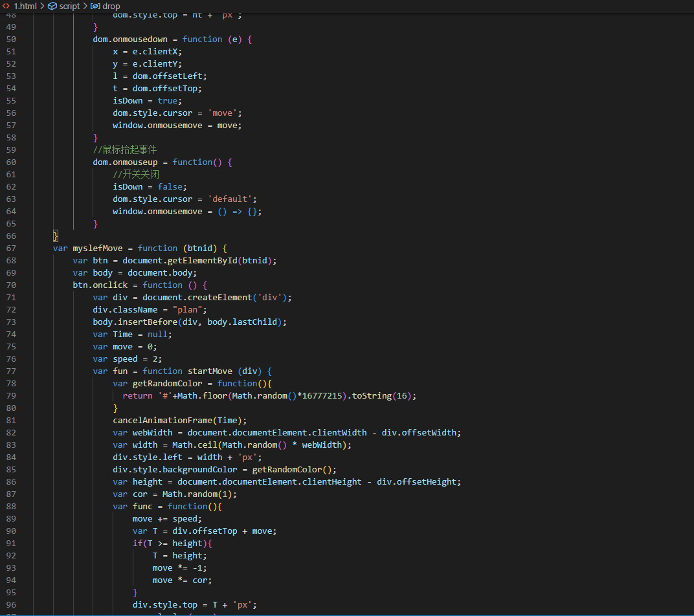Screen dimensions: 694x616
Task: Click the script cube icon in breadcrumb
Action: pyautogui.click(x=52, y=6)
